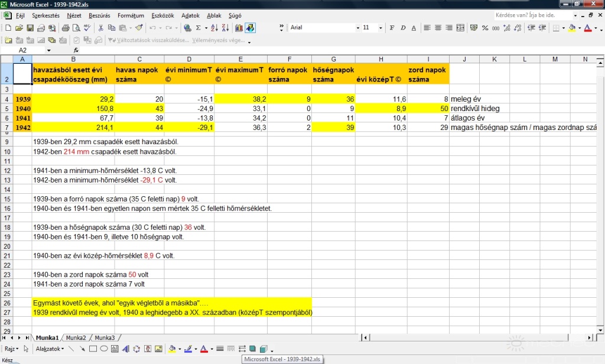Open the Print Preview icon
Image resolution: width=605 pixels, height=364 pixels.
(76, 28)
